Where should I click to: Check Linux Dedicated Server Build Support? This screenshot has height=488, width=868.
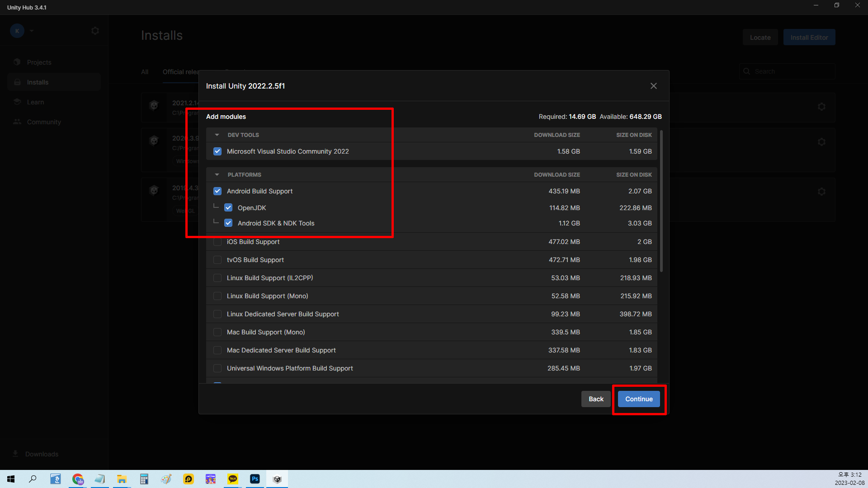(x=217, y=314)
